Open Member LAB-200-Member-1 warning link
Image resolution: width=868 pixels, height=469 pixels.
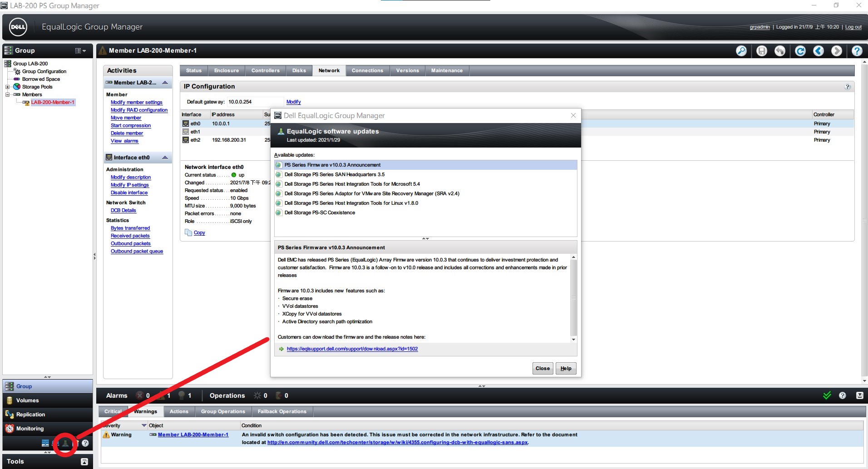point(193,435)
